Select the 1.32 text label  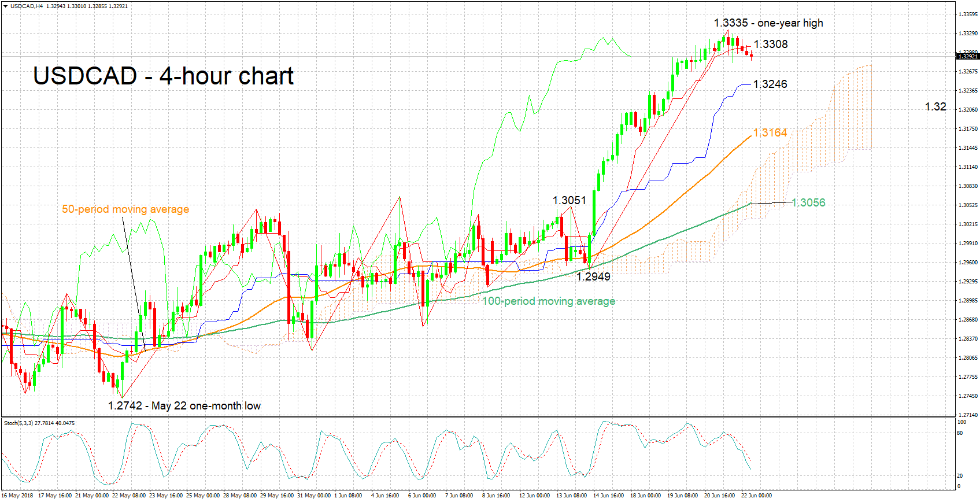coord(935,107)
